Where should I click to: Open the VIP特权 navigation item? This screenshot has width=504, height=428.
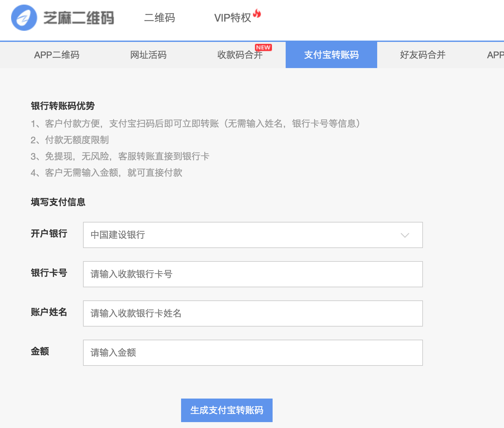click(232, 18)
